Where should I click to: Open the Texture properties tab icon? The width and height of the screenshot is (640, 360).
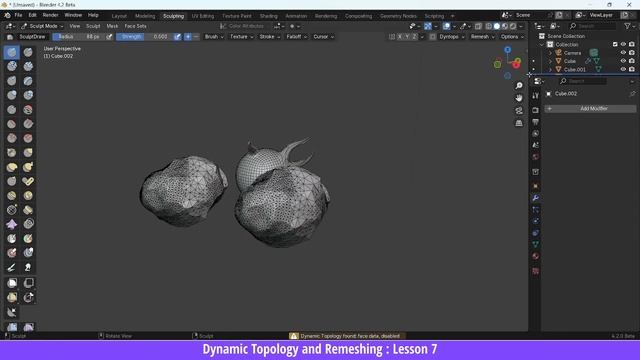(x=536, y=271)
